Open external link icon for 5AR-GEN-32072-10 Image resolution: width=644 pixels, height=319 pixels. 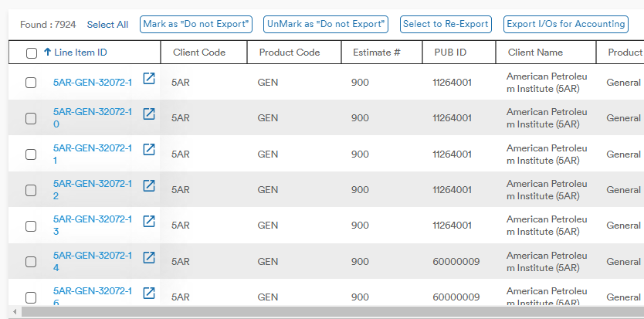149,114
